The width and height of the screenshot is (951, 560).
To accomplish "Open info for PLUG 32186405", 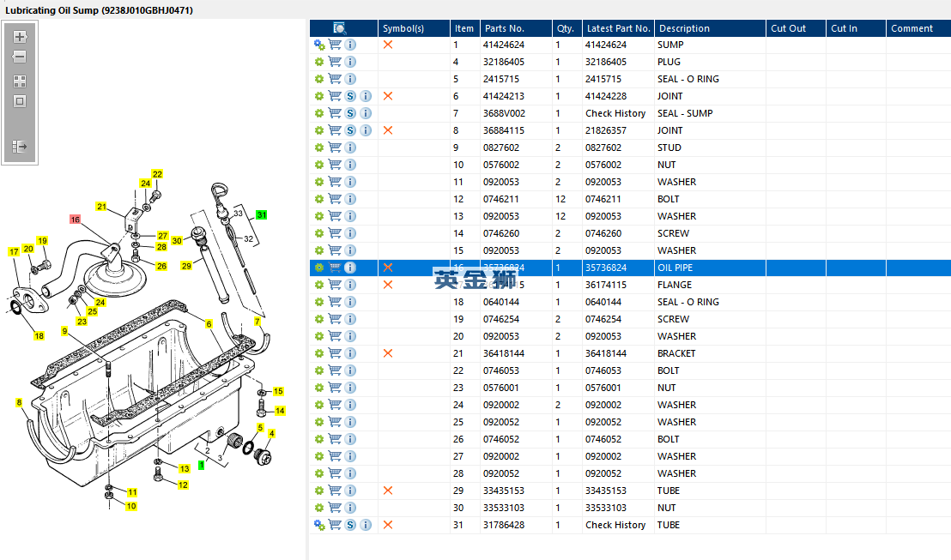I will 350,62.
